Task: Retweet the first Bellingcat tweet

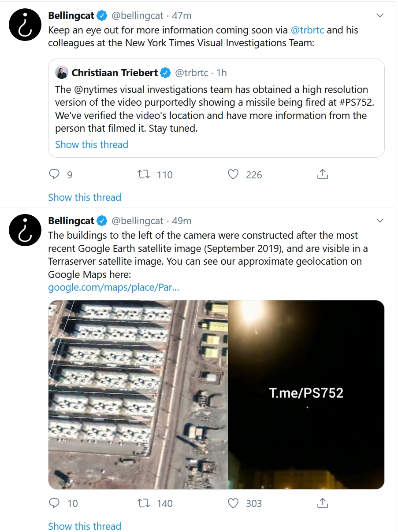Action: click(144, 174)
